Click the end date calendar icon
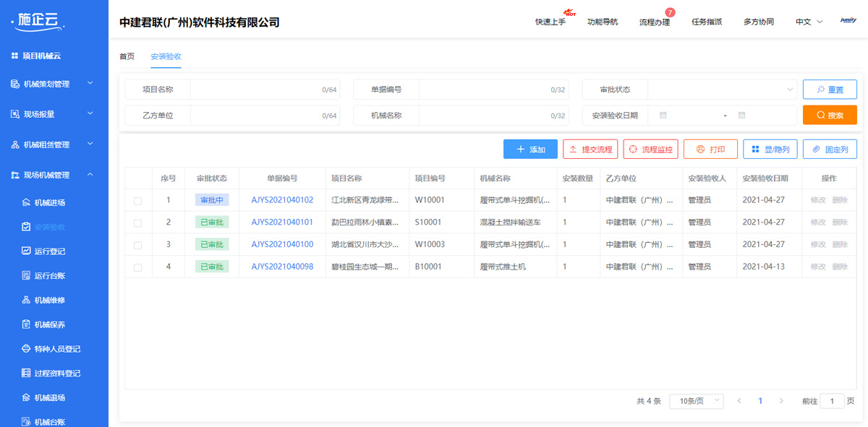The width and height of the screenshot is (868, 427). coord(741,115)
